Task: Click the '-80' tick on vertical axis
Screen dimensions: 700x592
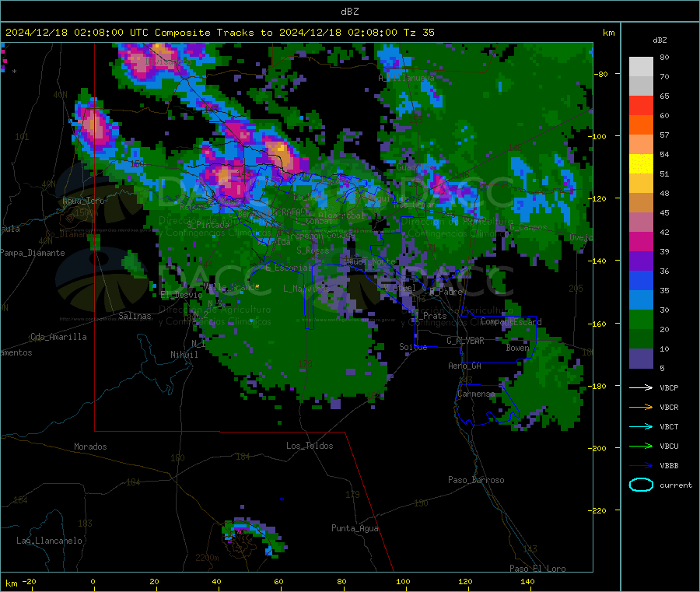Action: [x=600, y=74]
